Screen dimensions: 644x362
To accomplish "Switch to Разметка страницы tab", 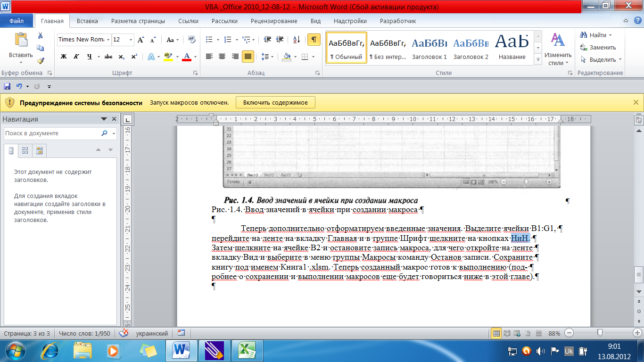I will [138, 21].
